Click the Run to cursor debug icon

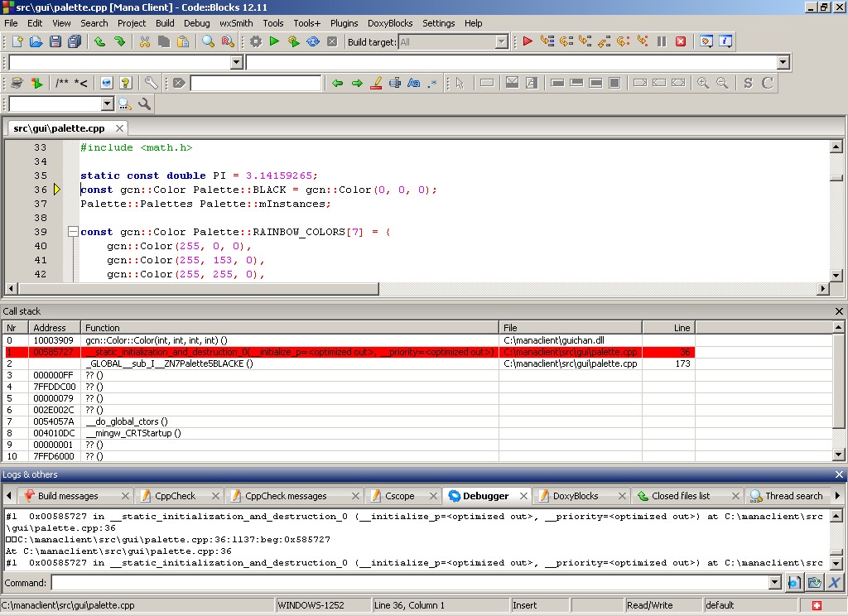coord(547,41)
